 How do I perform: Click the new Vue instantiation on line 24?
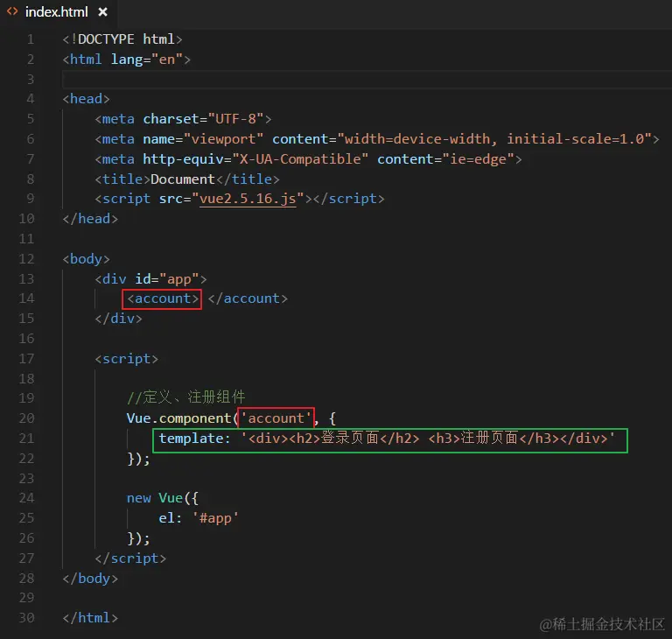pyautogui.click(x=163, y=498)
